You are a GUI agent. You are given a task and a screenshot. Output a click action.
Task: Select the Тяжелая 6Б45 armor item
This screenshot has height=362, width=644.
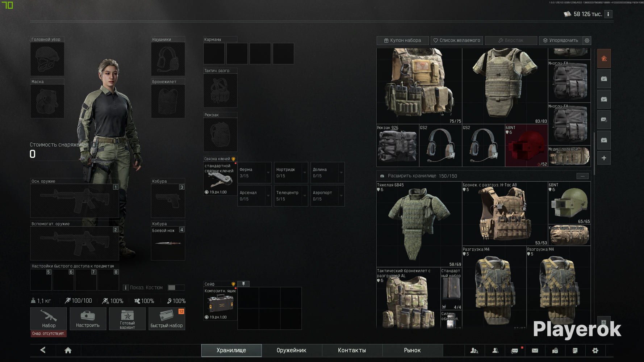pos(419,224)
